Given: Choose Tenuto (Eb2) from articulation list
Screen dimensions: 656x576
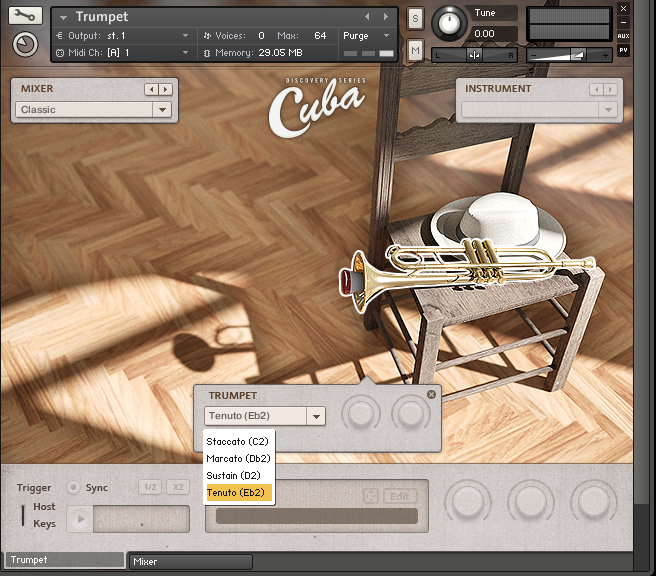Looking at the screenshot, I should pos(238,493).
